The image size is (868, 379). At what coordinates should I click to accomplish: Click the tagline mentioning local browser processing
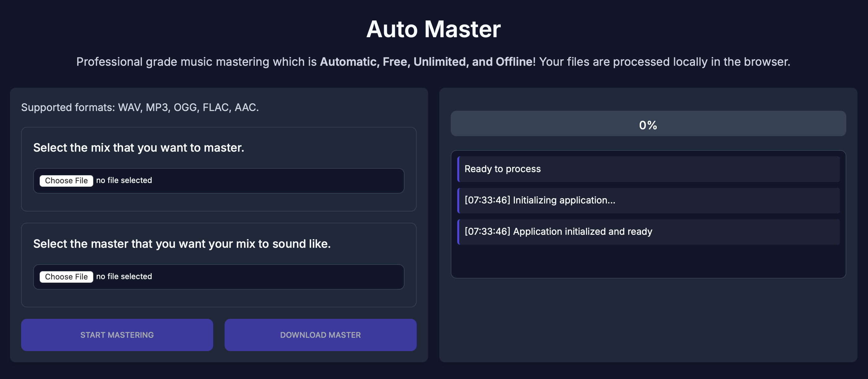(434, 62)
